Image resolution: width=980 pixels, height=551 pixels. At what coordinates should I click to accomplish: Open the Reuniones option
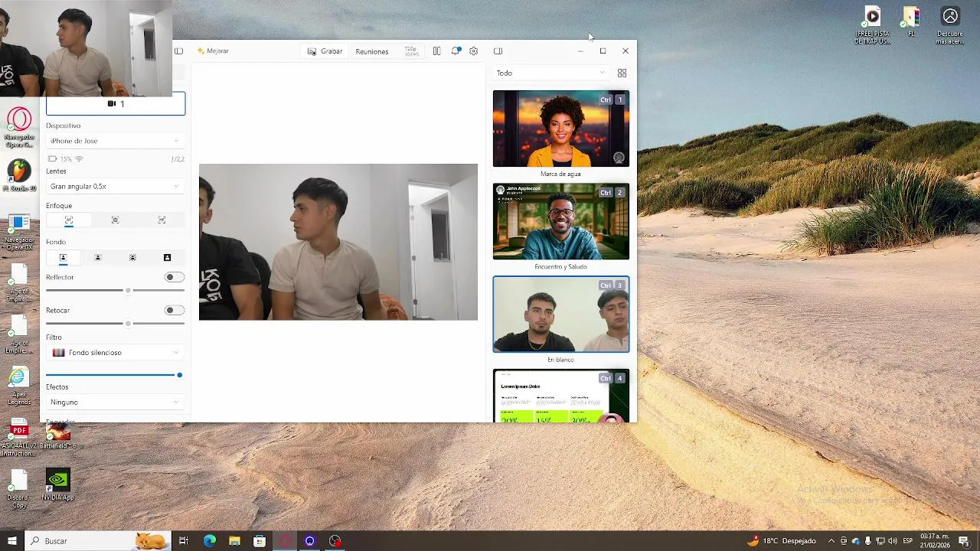tap(371, 51)
